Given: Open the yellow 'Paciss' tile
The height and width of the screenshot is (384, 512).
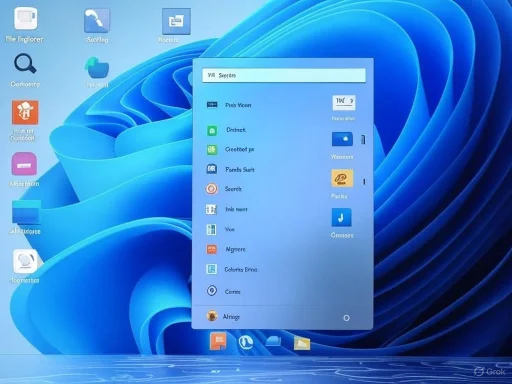Looking at the screenshot, I should [x=342, y=178].
